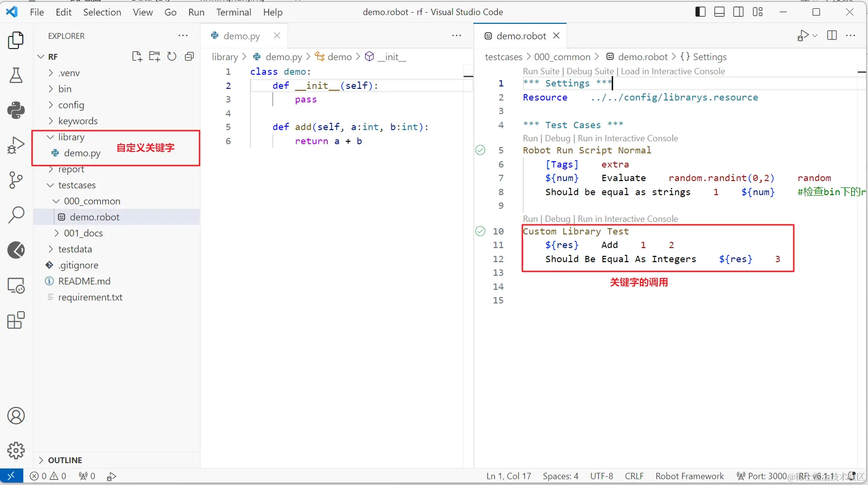868x485 pixels.
Task: Go to line via Ln 1, Col 17
Action: click(x=509, y=476)
